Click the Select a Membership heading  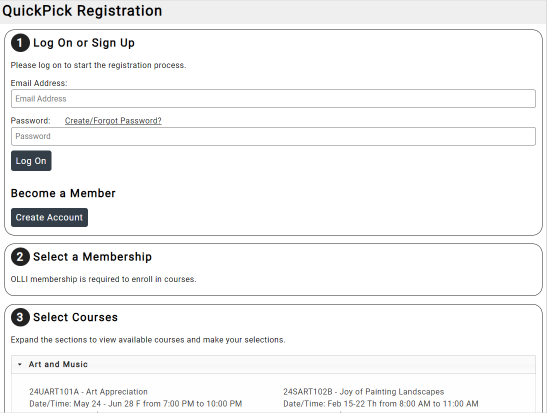click(x=92, y=257)
